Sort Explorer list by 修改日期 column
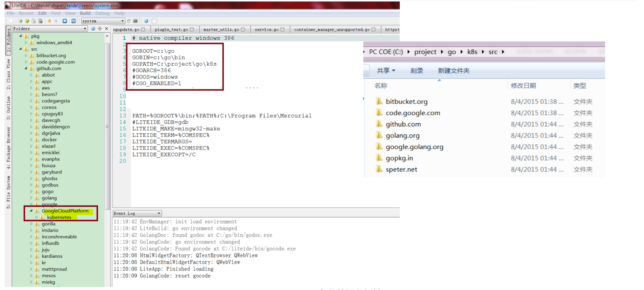644x290 pixels. pos(523,85)
